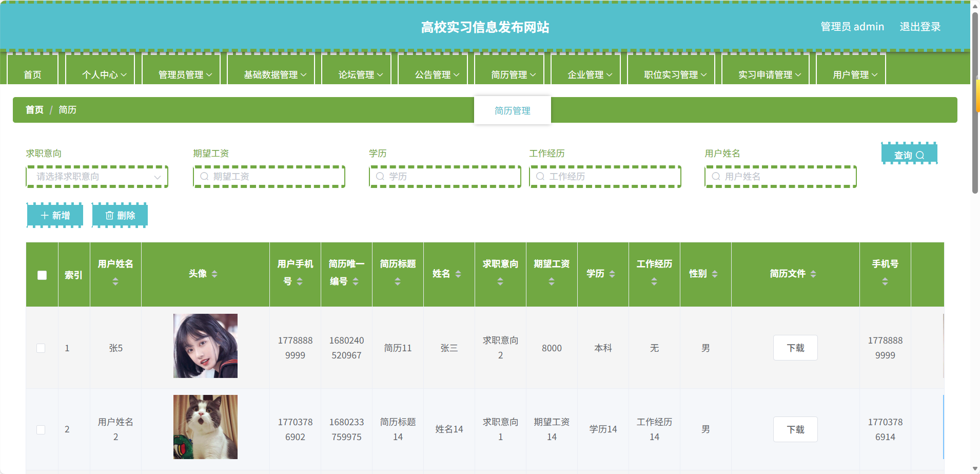Sort by 学历 column arrows
The width and height of the screenshot is (980, 474).
[612, 274]
